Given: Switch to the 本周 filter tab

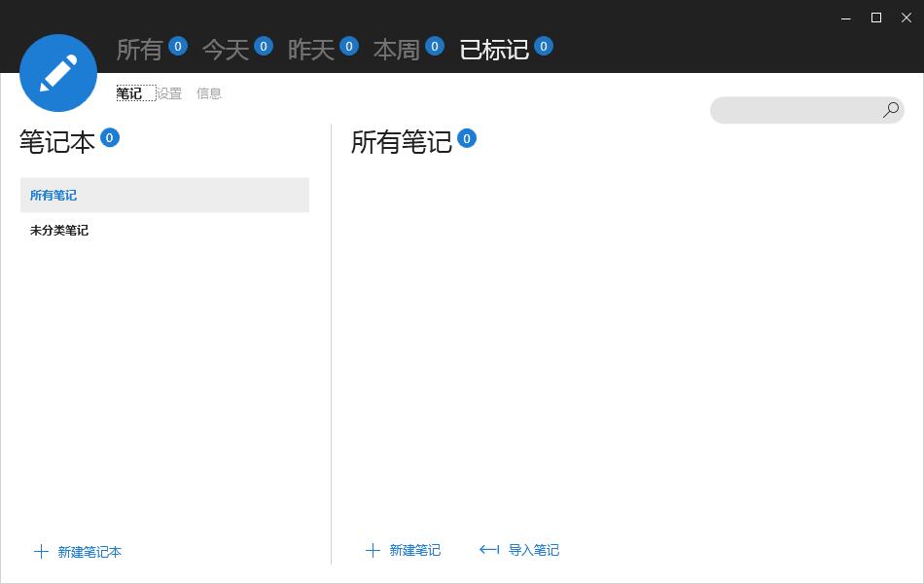Looking at the screenshot, I should [x=396, y=50].
